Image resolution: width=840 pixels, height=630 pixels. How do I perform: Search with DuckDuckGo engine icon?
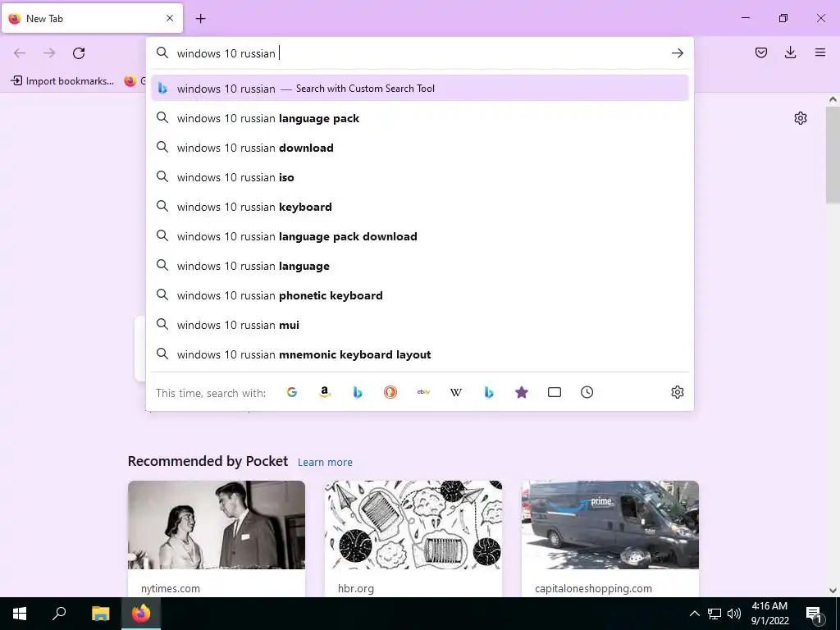[x=390, y=392]
